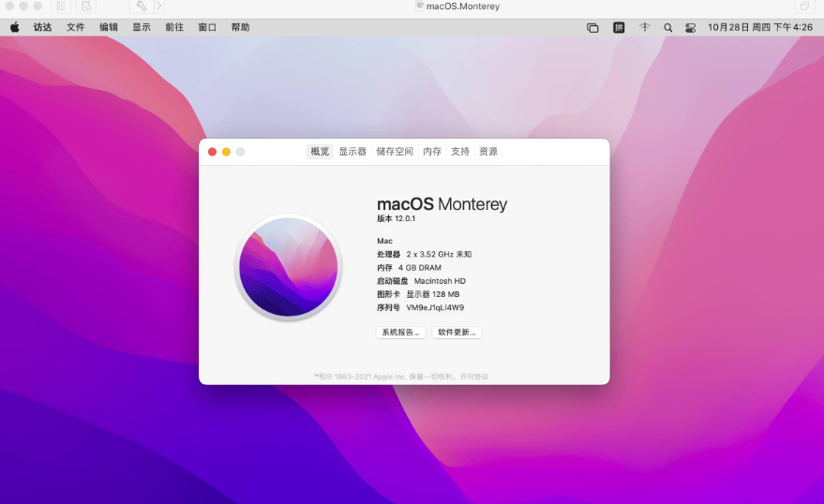Switch to the 显示器 tab
824x504 pixels.
(x=352, y=152)
